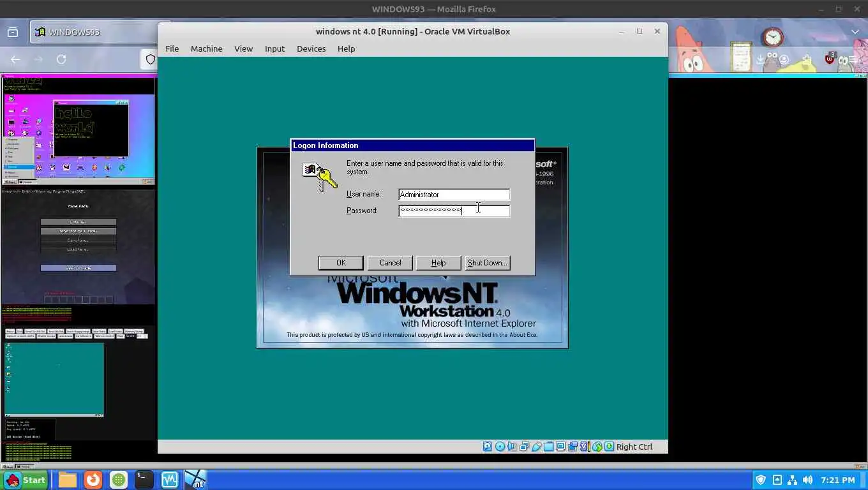868x490 pixels.
Task: Click the USB devices icon in VirtualBox status bar
Action: pyautogui.click(x=536, y=447)
